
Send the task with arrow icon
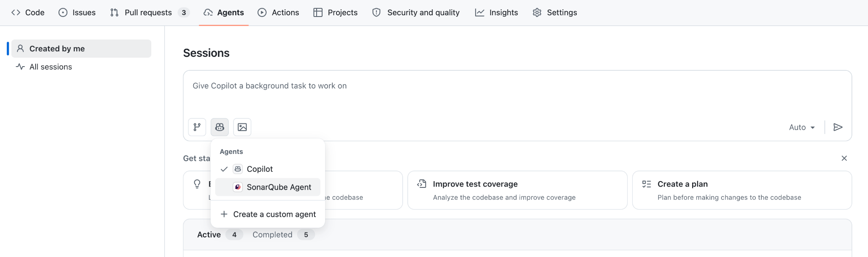[x=838, y=127]
